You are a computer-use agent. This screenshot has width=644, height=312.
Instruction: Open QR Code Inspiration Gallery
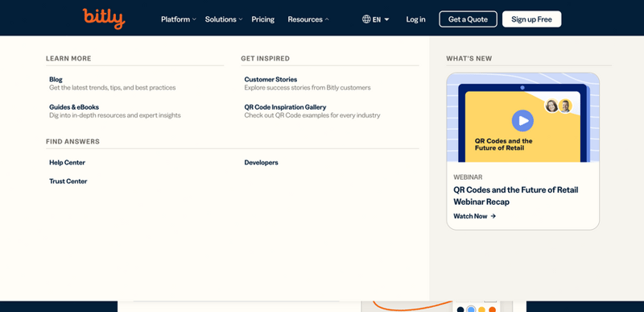tap(285, 107)
